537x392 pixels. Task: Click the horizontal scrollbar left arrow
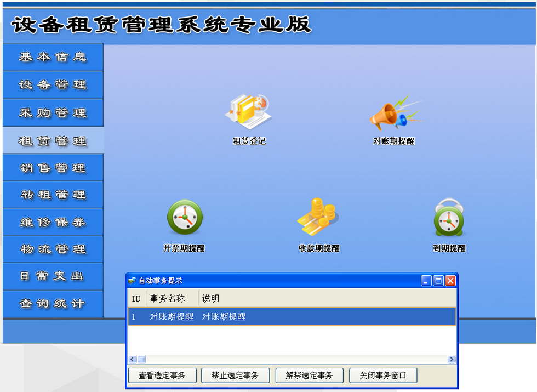coord(133,359)
